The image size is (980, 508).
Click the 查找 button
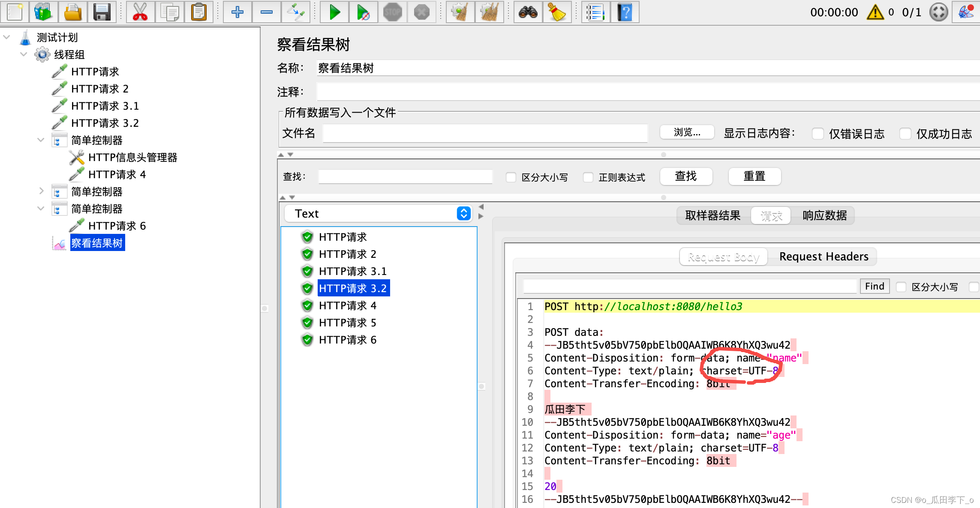pos(686,176)
